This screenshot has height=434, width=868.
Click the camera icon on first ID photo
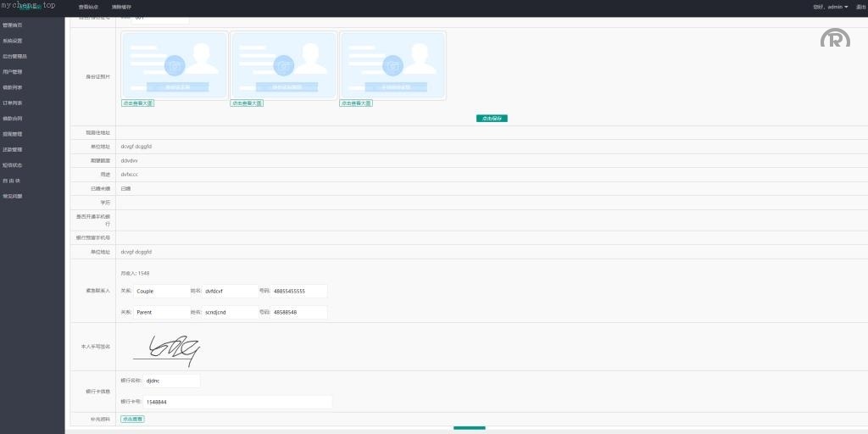[175, 64]
